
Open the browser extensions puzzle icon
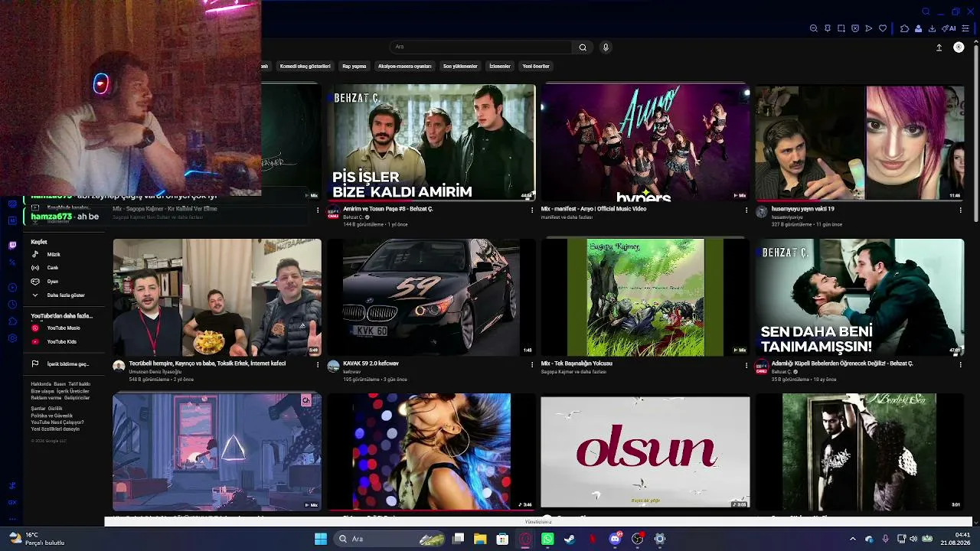904,28
